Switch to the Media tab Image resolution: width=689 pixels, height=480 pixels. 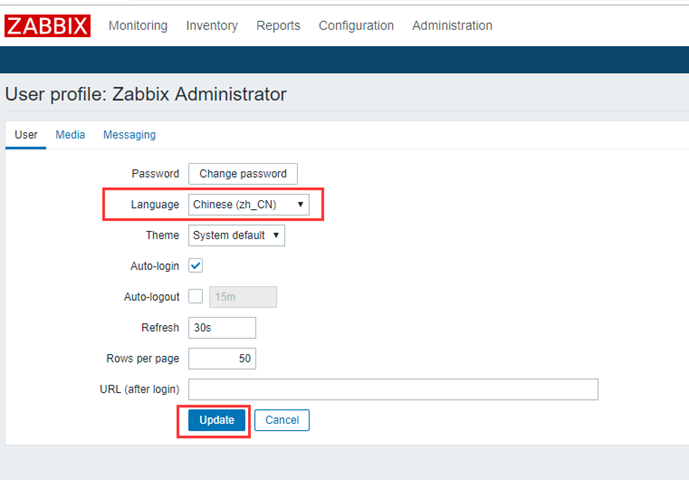(70, 135)
